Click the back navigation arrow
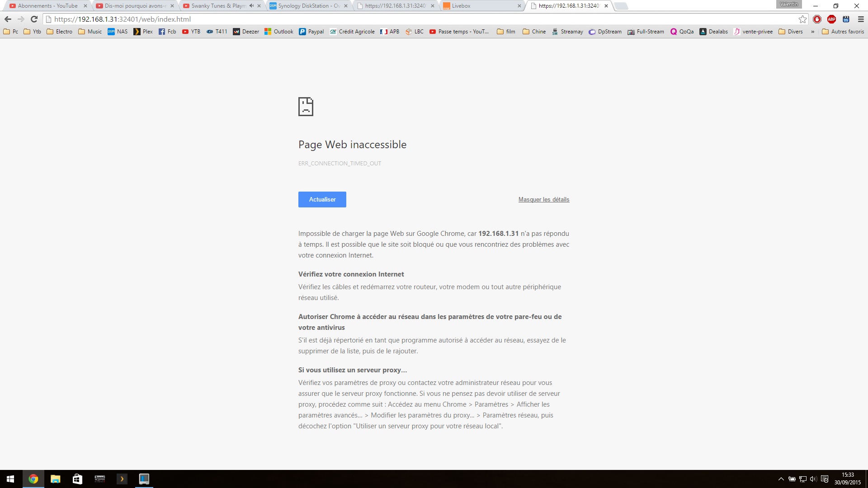868x488 pixels. pyautogui.click(x=8, y=19)
